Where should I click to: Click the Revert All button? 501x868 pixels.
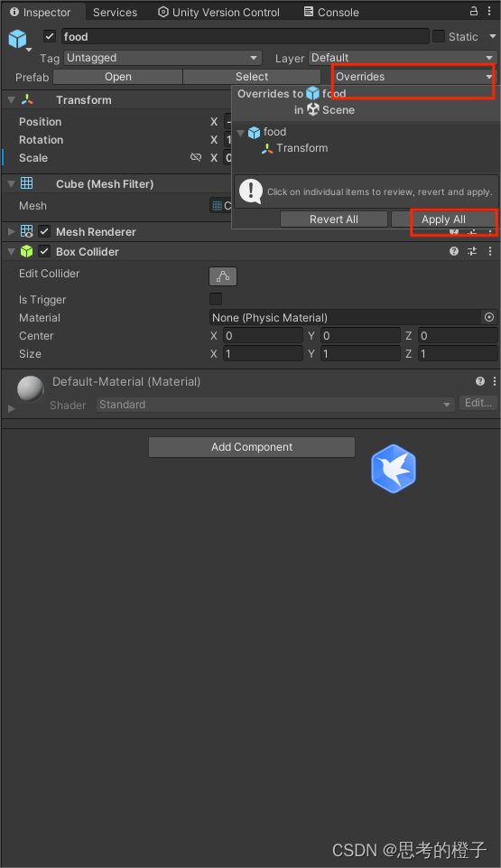point(333,219)
